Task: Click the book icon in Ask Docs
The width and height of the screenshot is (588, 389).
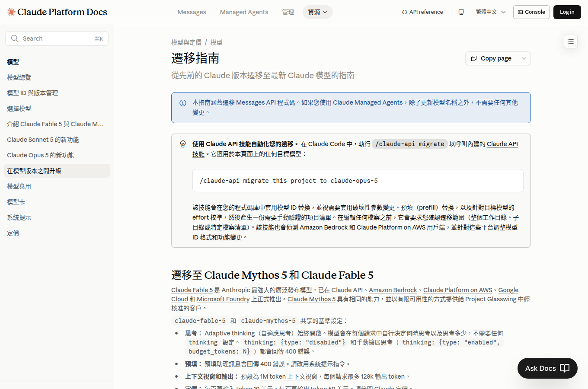Action: pyautogui.click(x=565, y=368)
